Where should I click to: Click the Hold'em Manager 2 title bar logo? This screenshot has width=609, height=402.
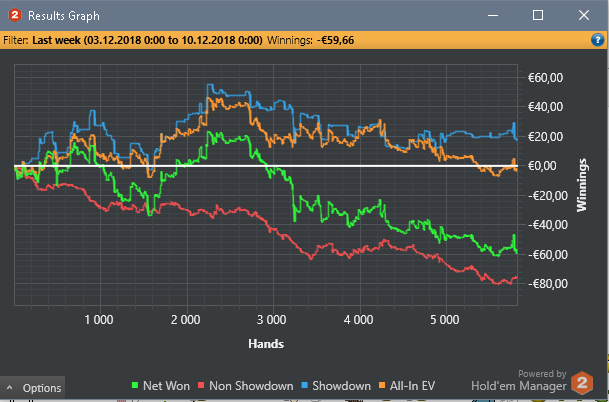pyautogui.click(x=14, y=16)
